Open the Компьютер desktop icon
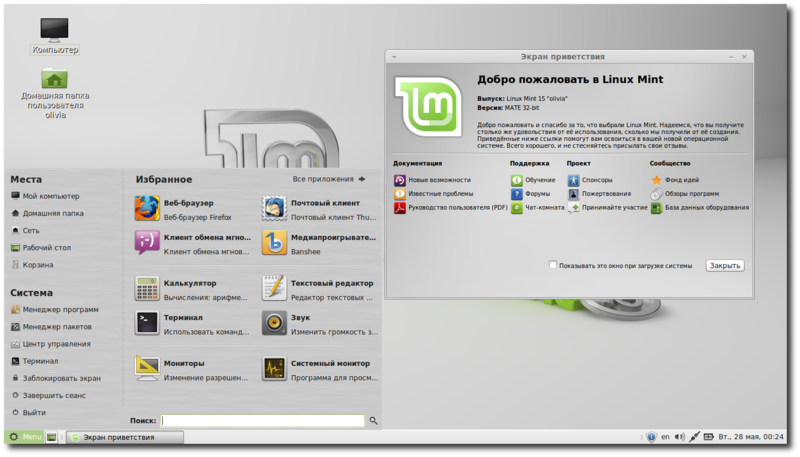The image size is (800, 457). (55, 30)
